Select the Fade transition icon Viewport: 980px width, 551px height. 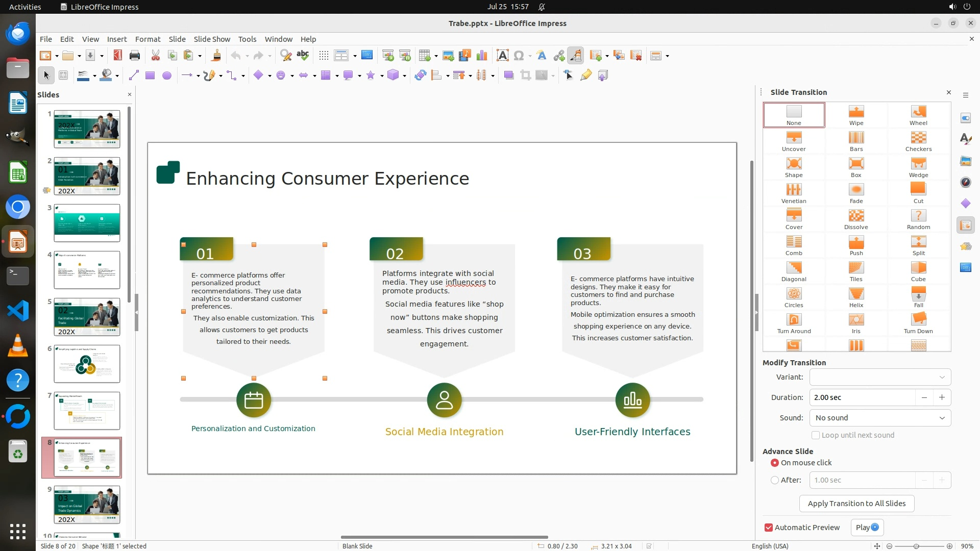click(x=856, y=190)
